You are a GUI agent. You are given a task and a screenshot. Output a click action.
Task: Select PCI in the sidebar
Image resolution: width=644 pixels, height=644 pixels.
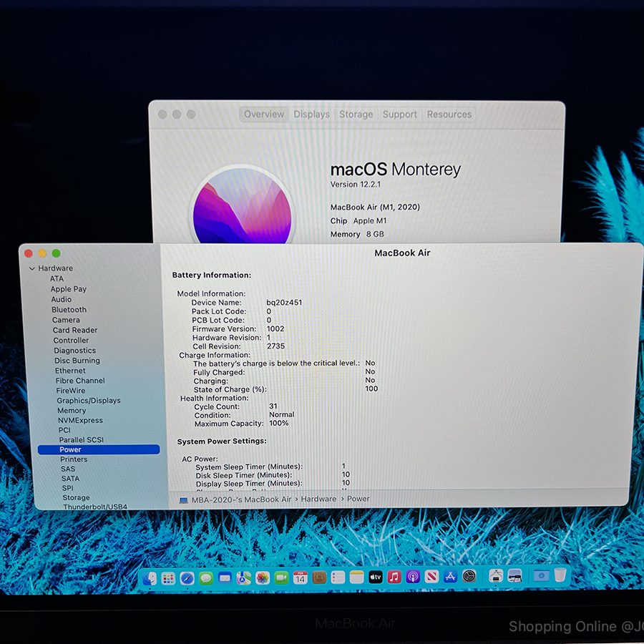(64, 430)
